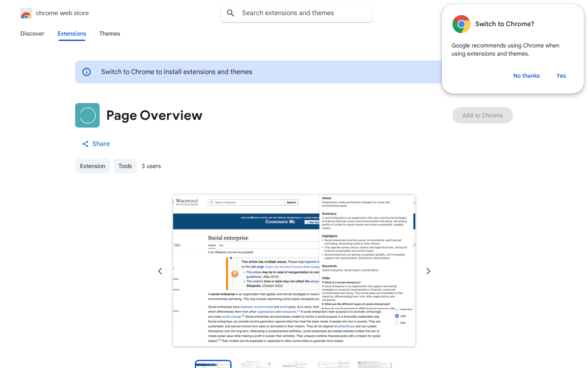Viewport: 588px width, 368px height.
Task: Click the Page Overview extension icon
Action: click(x=87, y=115)
